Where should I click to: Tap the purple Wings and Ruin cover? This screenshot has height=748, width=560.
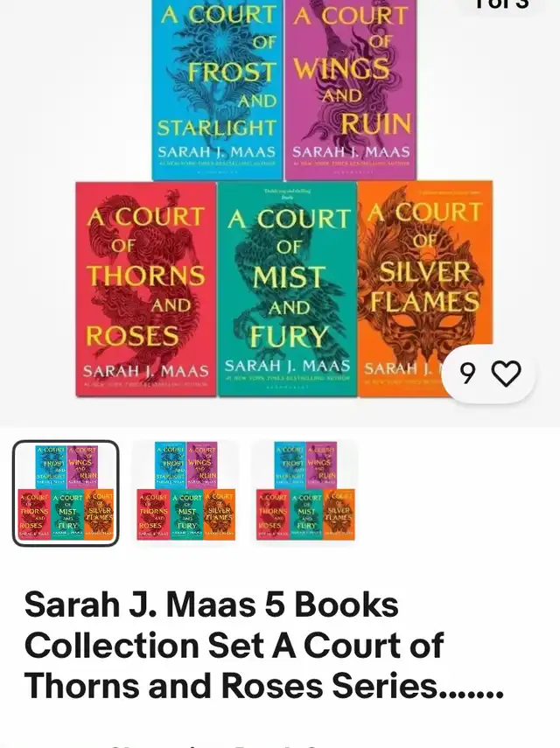[x=351, y=89]
